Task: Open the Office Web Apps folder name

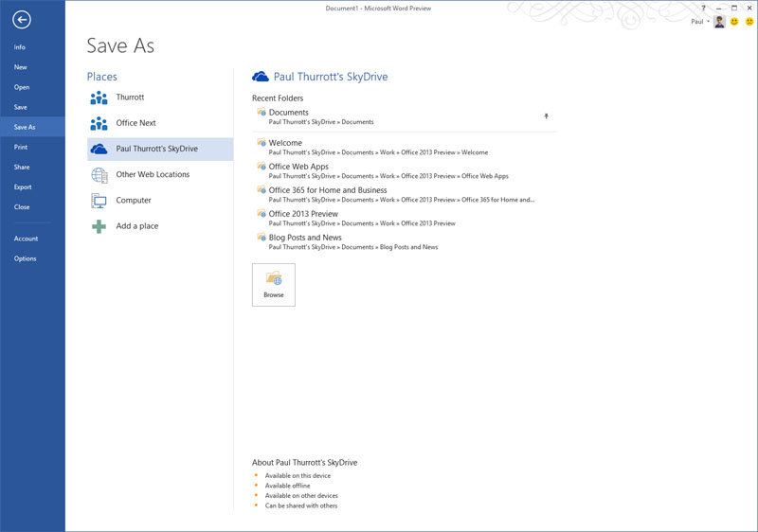Action: [298, 167]
